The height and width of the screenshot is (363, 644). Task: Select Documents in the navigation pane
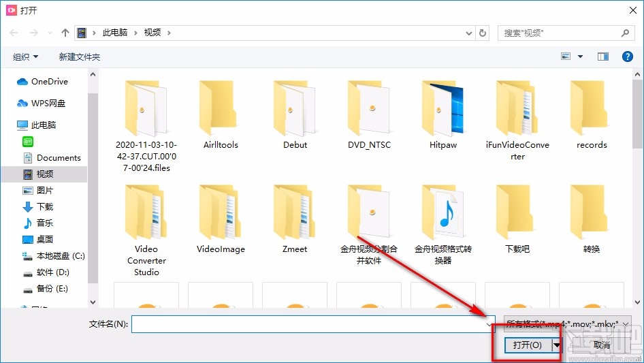[x=52, y=158]
